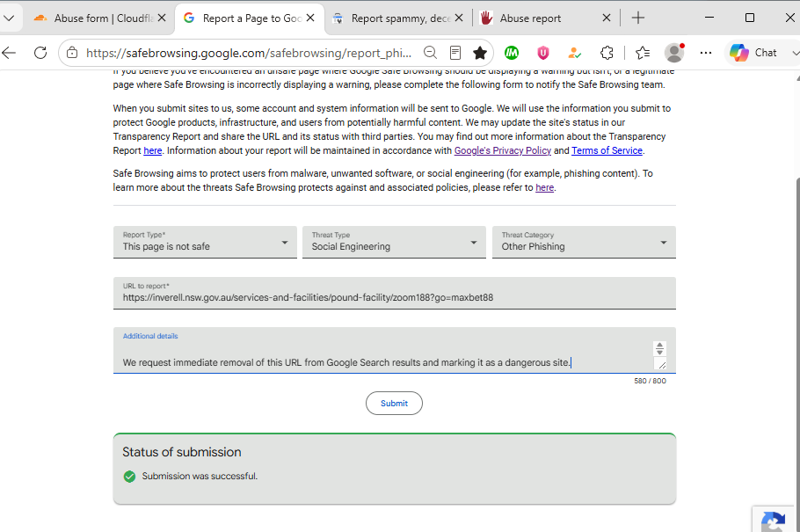Maximize the browser window

pyautogui.click(x=750, y=18)
